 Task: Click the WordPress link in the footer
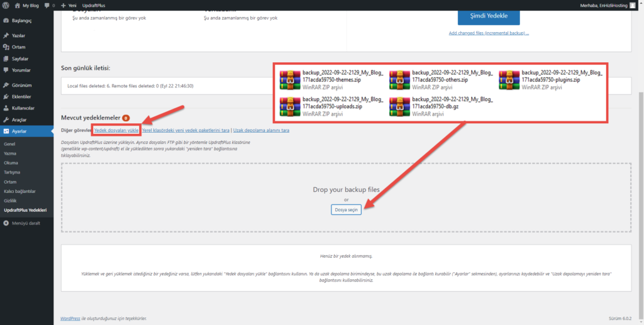(x=70, y=319)
